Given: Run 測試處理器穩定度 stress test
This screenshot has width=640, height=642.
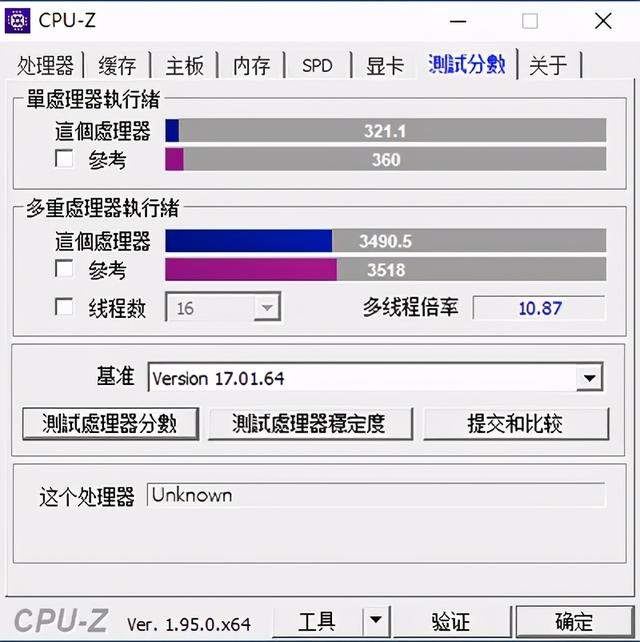Looking at the screenshot, I should coord(310,424).
